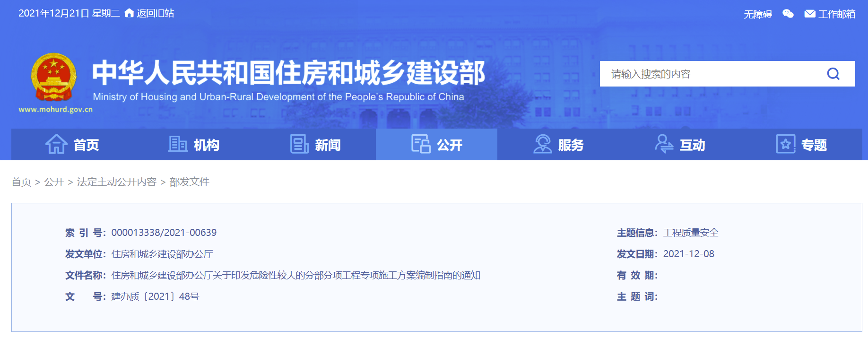
Task: Click the magnifier search icon
Action: coord(833,74)
